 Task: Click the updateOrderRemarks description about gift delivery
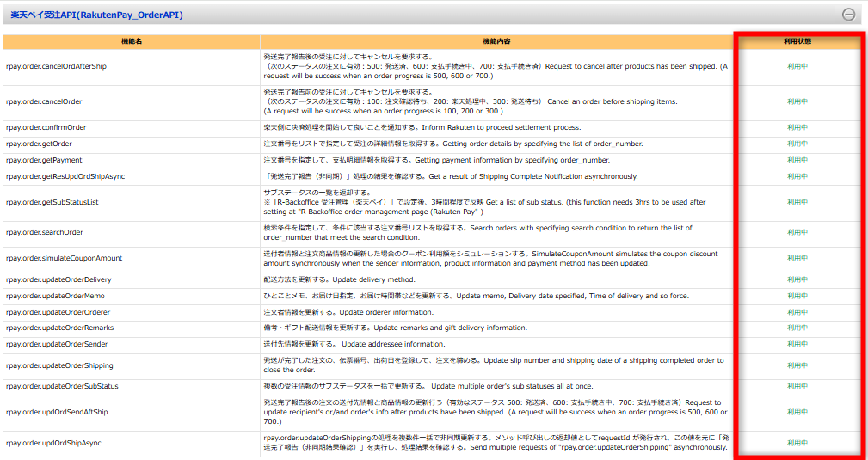pos(395,328)
